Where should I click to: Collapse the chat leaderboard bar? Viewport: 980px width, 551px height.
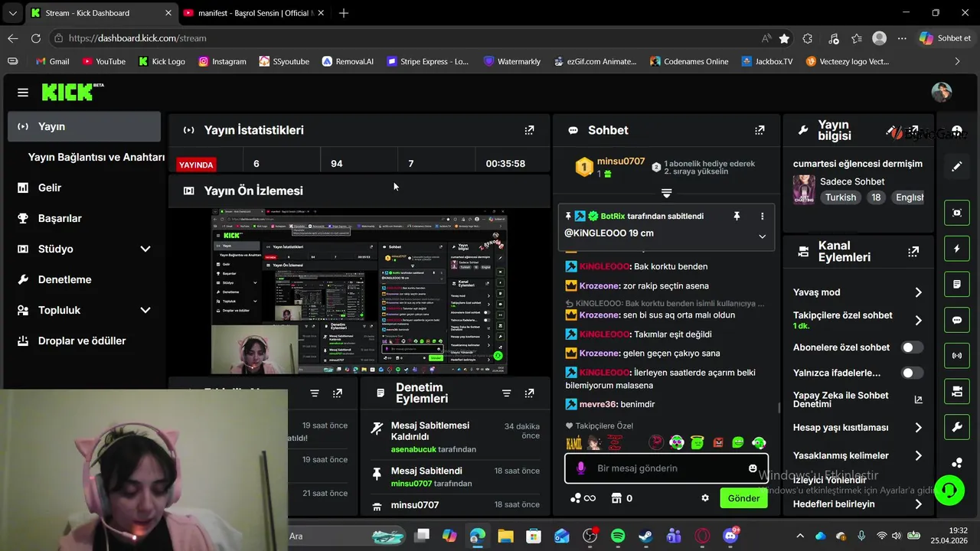tap(666, 194)
